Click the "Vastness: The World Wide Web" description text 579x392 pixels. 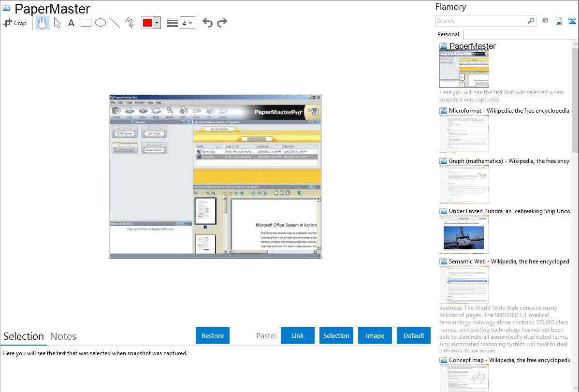pyautogui.click(x=504, y=330)
